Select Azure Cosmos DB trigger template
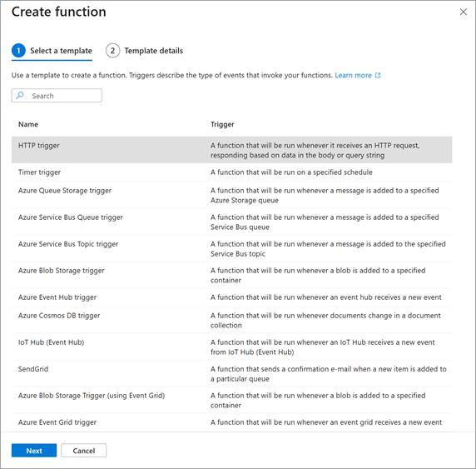The height and width of the screenshot is (469, 476). coord(231,321)
